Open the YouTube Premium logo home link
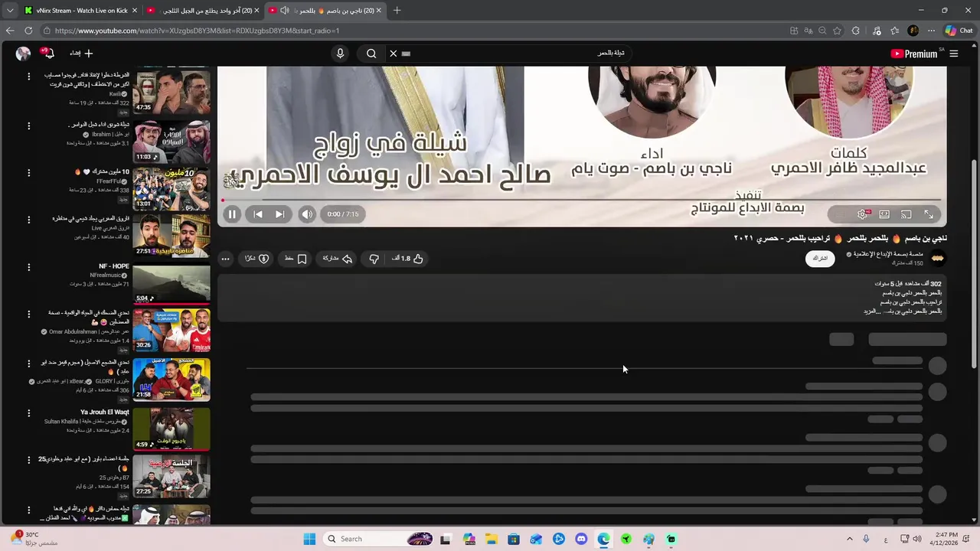Screen dimensions: 980x551 click(914, 54)
